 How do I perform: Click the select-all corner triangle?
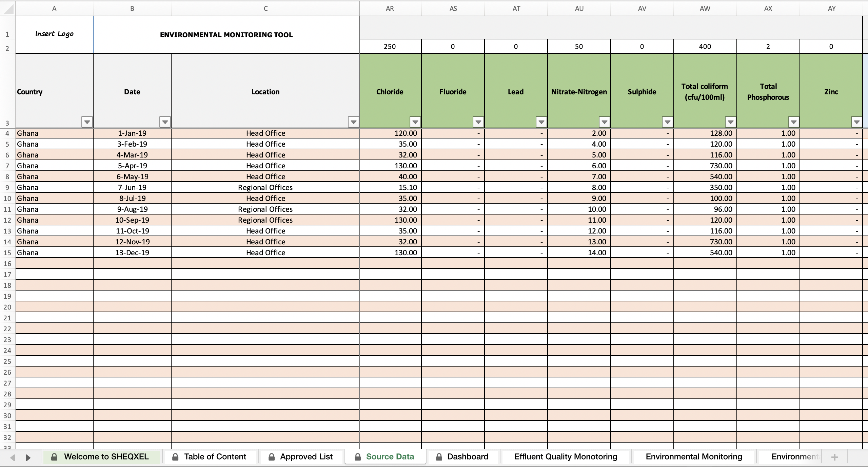click(7, 9)
